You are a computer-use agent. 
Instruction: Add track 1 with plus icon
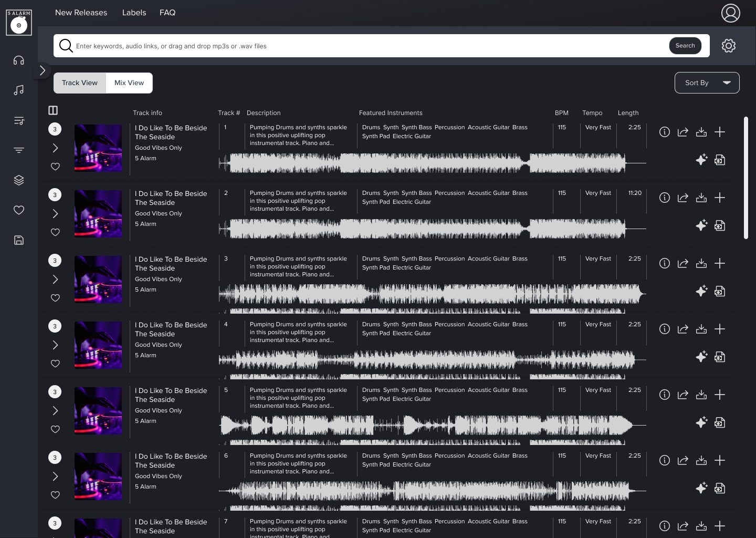(x=720, y=132)
